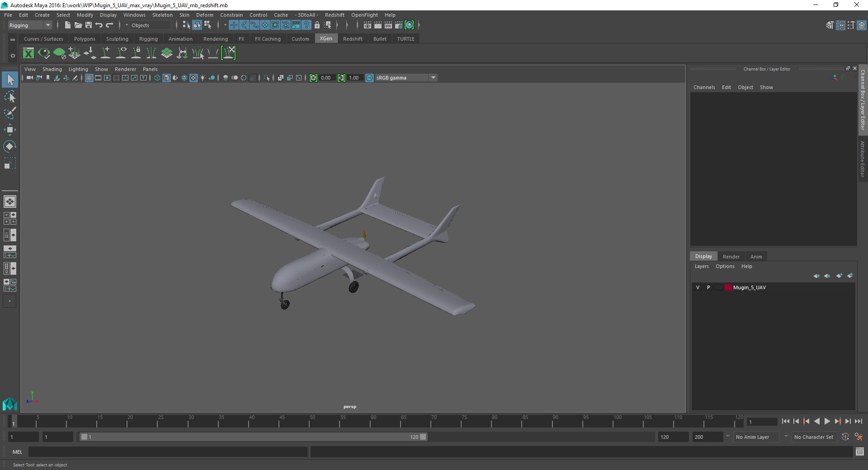Image resolution: width=868 pixels, height=470 pixels.
Task: Step forward one frame
Action: 848,421
